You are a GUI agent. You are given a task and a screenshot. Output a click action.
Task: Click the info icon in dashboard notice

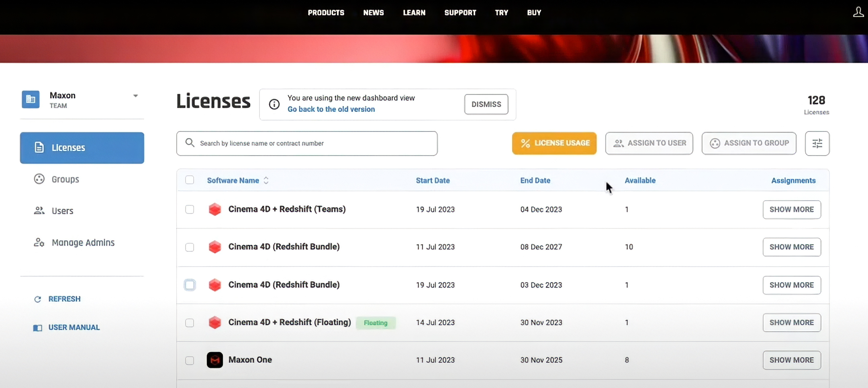click(274, 105)
